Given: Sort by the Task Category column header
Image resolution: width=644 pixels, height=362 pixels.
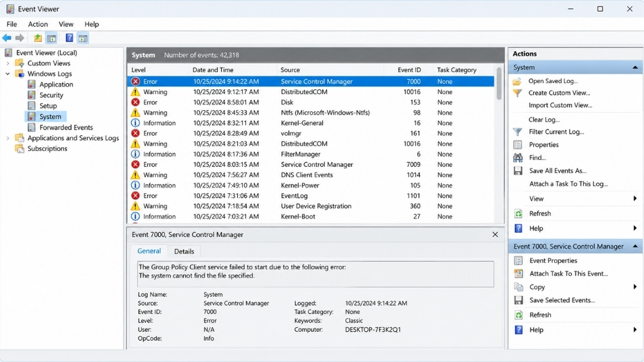Looking at the screenshot, I should [x=464, y=70].
